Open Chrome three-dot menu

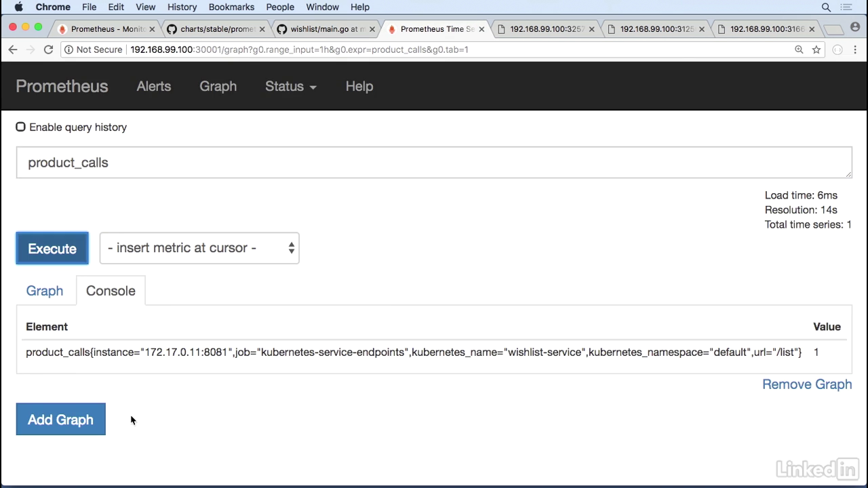point(856,49)
